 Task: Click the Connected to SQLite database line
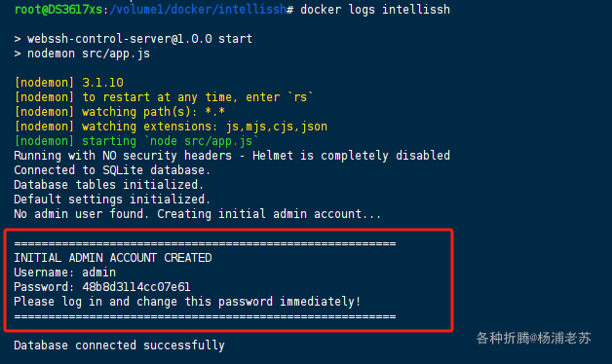(112, 170)
